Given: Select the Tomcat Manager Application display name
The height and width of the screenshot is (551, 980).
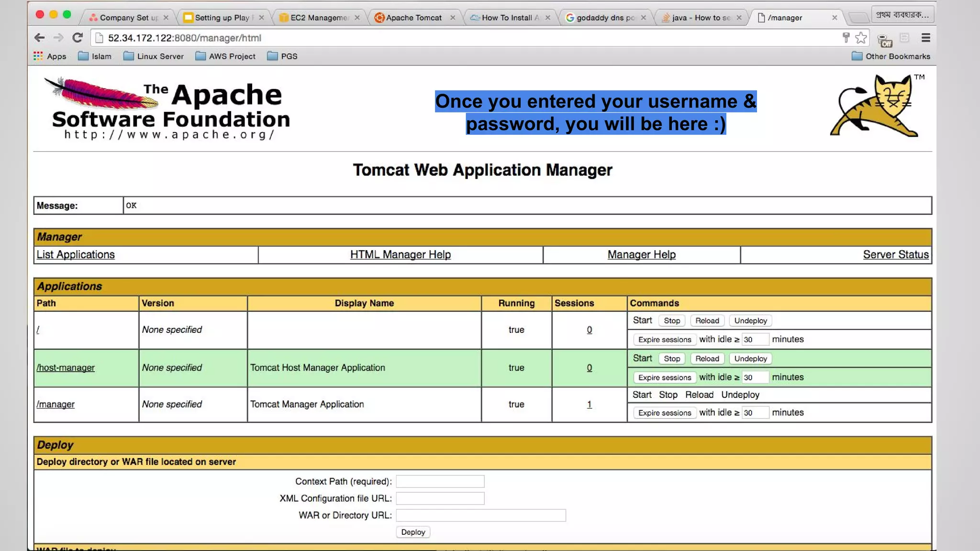Looking at the screenshot, I should tap(307, 404).
